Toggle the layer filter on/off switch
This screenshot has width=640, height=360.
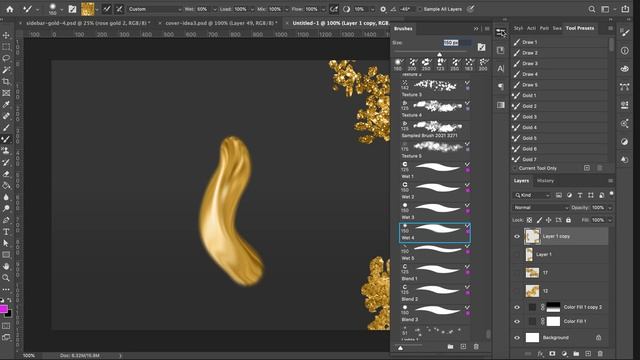pos(611,193)
